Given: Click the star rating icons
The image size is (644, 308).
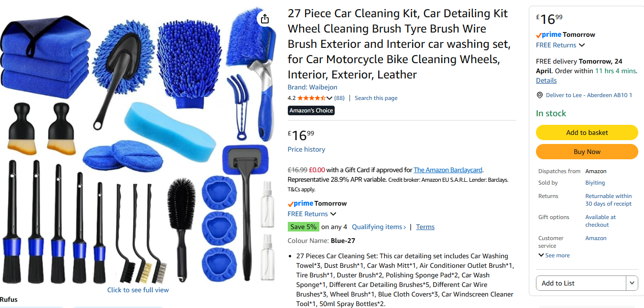Looking at the screenshot, I should [311, 98].
